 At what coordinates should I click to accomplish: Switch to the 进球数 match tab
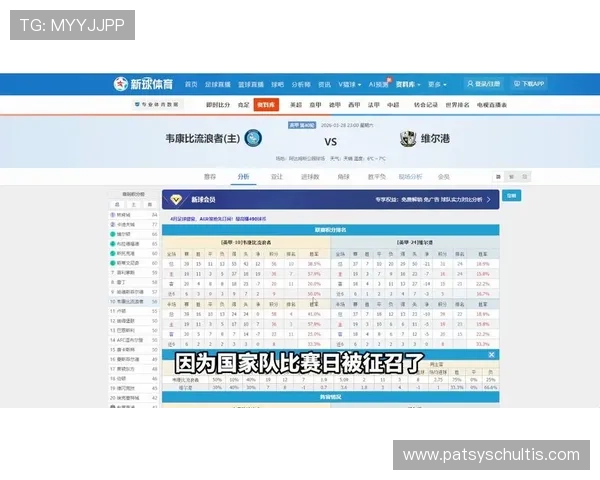310,176
